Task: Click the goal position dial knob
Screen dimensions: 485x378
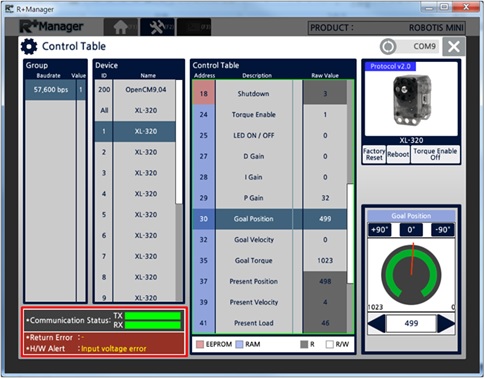Action: point(411,275)
